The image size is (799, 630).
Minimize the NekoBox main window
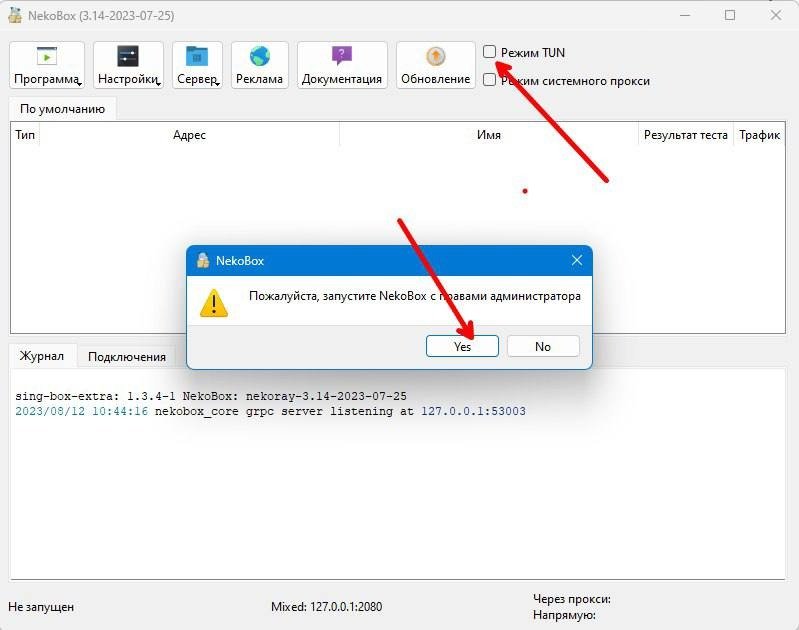tap(685, 15)
